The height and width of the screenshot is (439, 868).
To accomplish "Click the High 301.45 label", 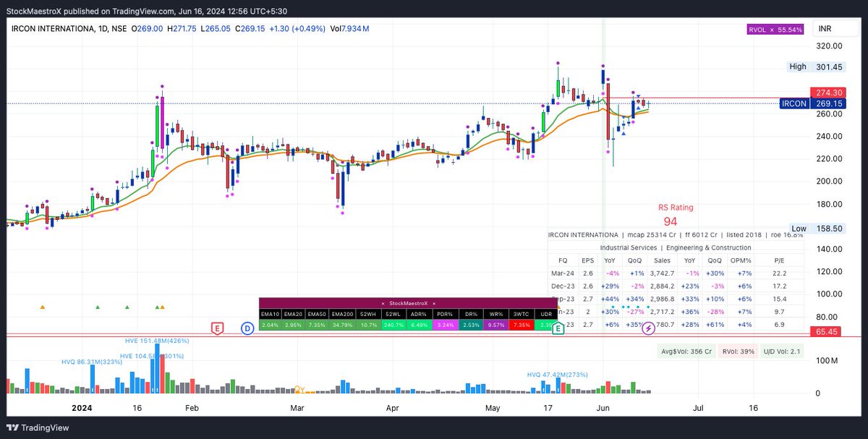I will 817,67.
